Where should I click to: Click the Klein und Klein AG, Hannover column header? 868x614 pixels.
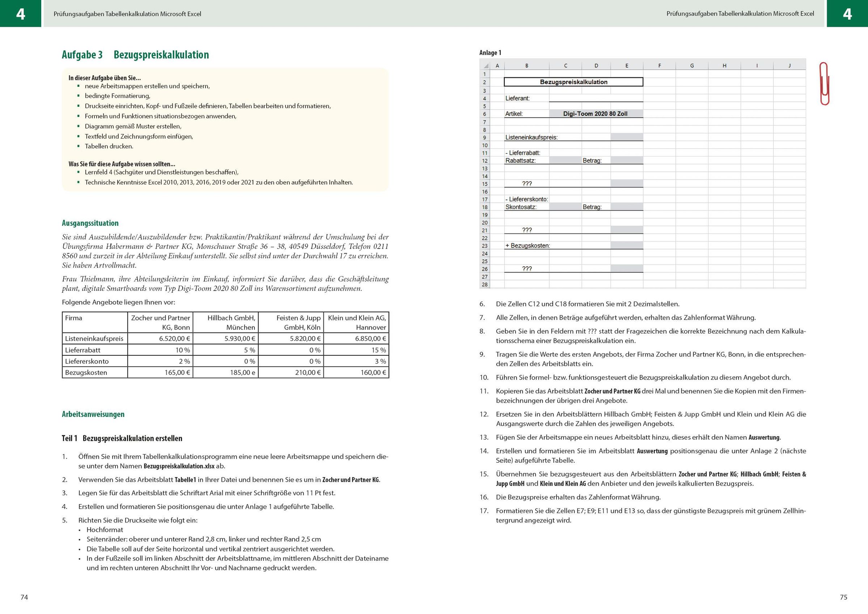click(356, 322)
